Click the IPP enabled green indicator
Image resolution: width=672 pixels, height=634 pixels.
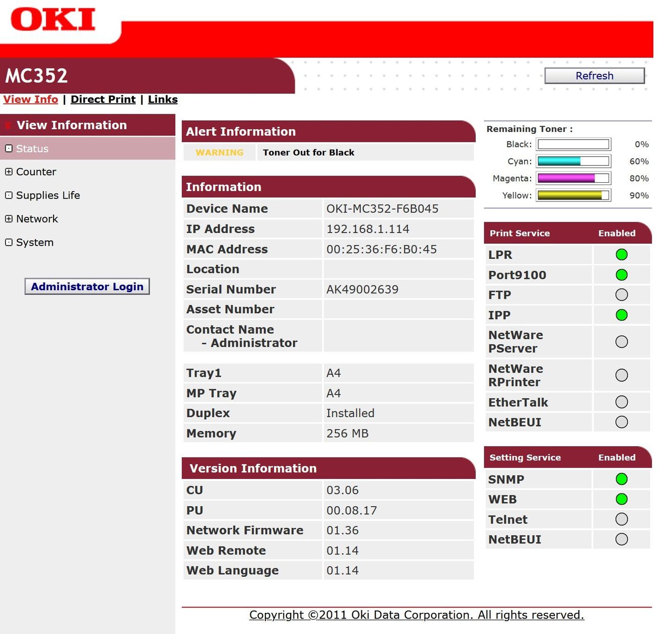(x=621, y=315)
